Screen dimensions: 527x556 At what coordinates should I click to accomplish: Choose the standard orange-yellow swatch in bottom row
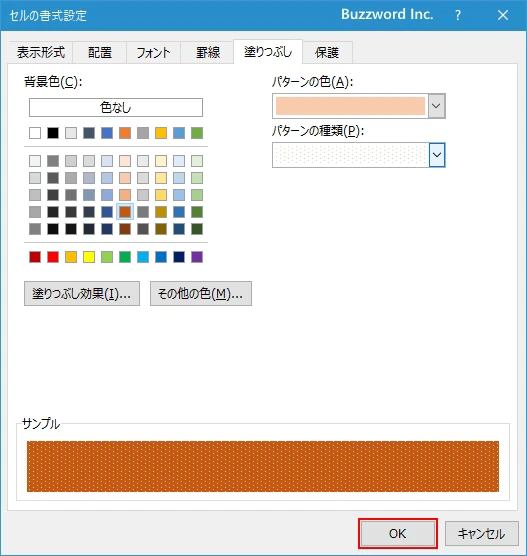click(x=71, y=257)
